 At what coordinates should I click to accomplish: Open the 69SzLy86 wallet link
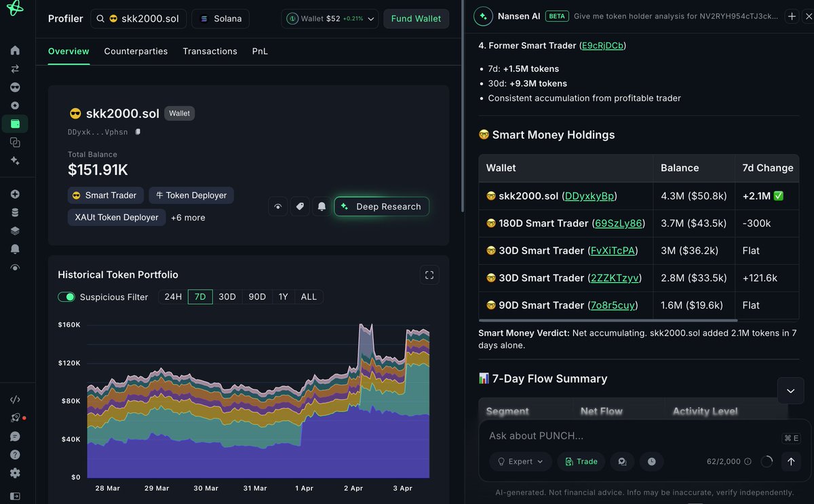point(618,223)
